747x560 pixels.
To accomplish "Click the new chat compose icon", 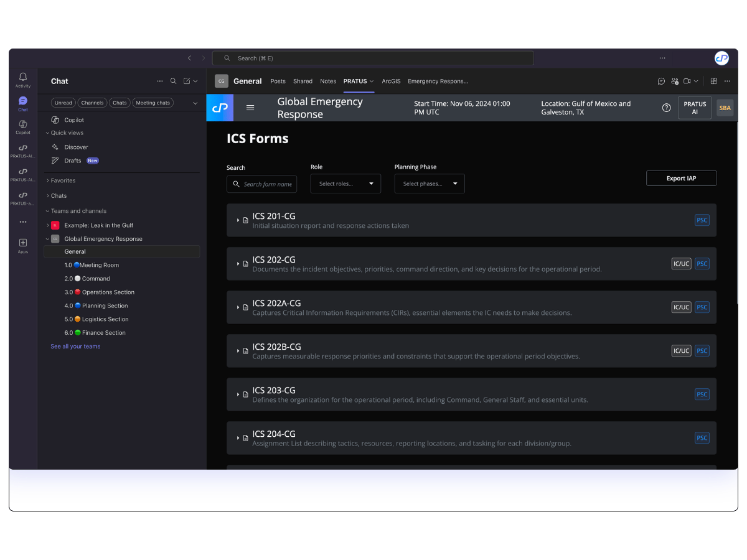I will 187,81.
